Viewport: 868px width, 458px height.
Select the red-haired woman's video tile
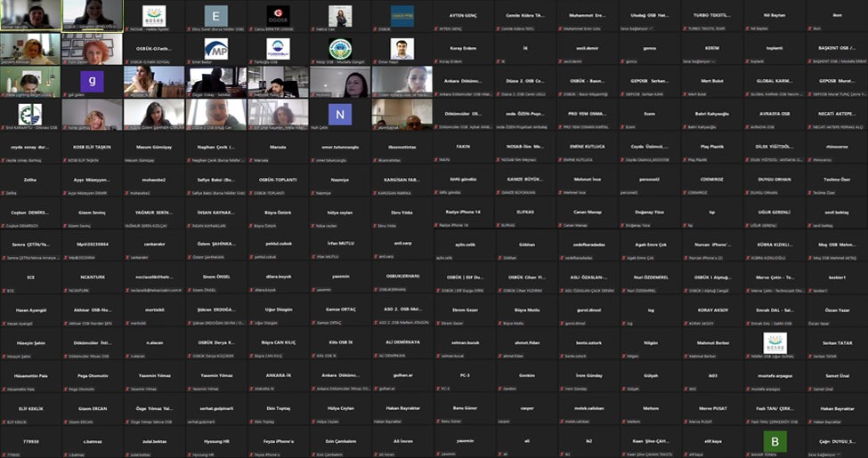pyautogui.click(x=93, y=49)
